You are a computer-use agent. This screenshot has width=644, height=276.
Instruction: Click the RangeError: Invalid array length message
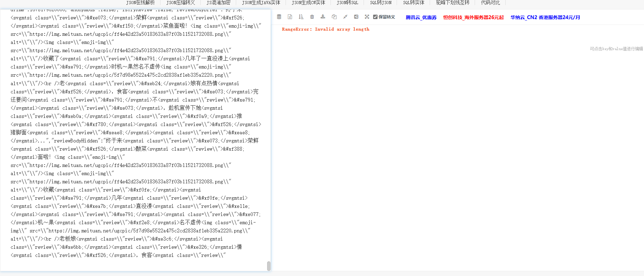(325, 29)
